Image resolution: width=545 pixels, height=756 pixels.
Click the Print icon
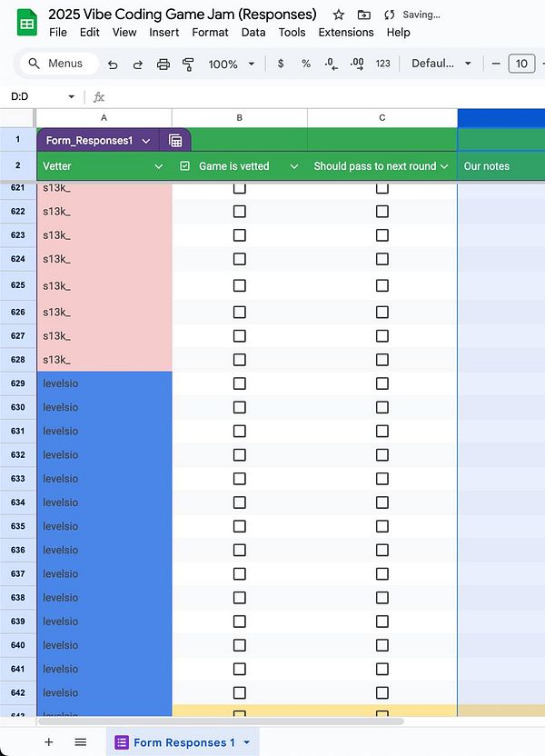click(163, 64)
